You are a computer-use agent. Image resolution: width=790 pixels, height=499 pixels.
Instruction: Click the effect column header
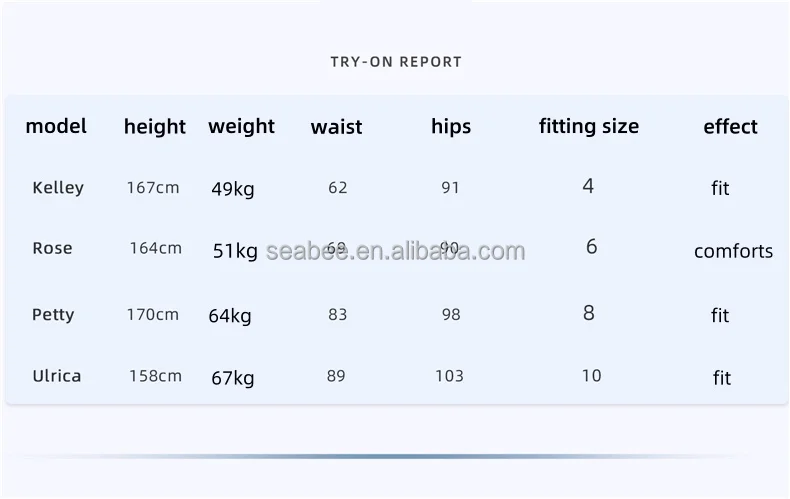(730, 127)
